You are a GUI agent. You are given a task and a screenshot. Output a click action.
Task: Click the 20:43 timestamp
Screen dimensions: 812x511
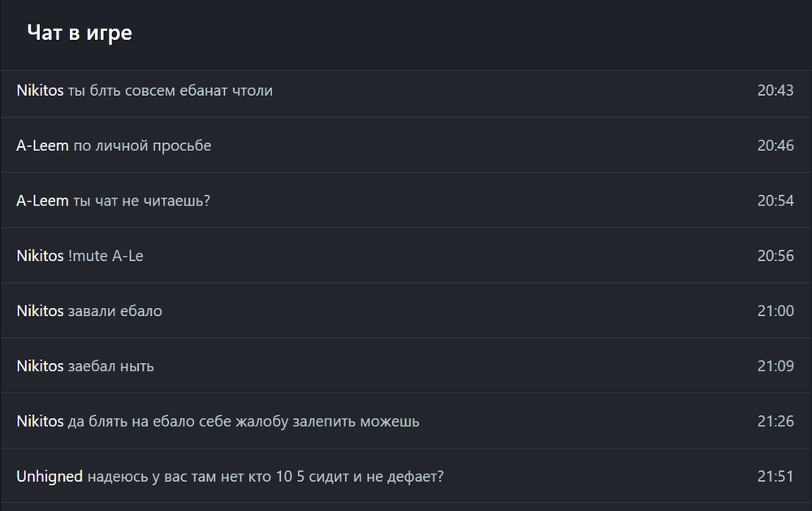tap(775, 91)
